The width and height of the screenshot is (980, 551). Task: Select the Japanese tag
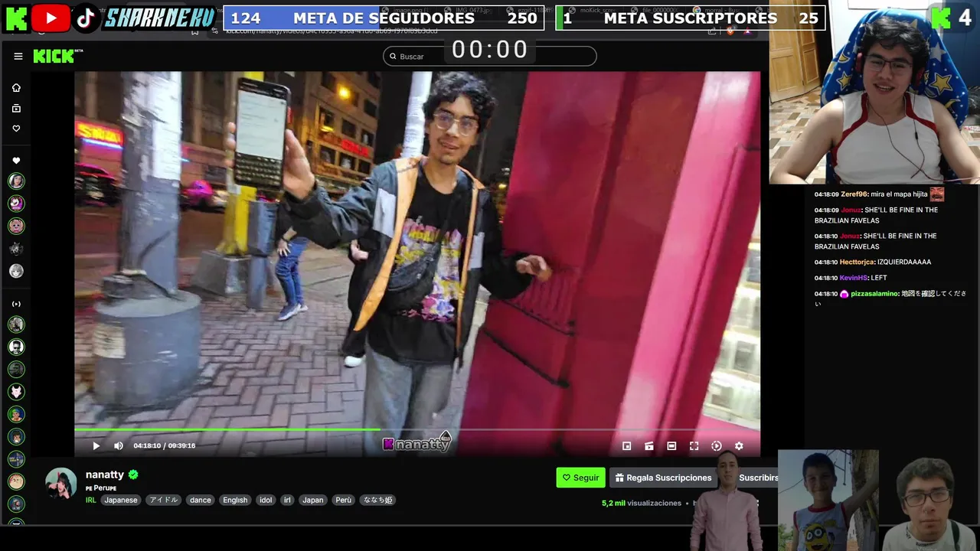coord(121,500)
